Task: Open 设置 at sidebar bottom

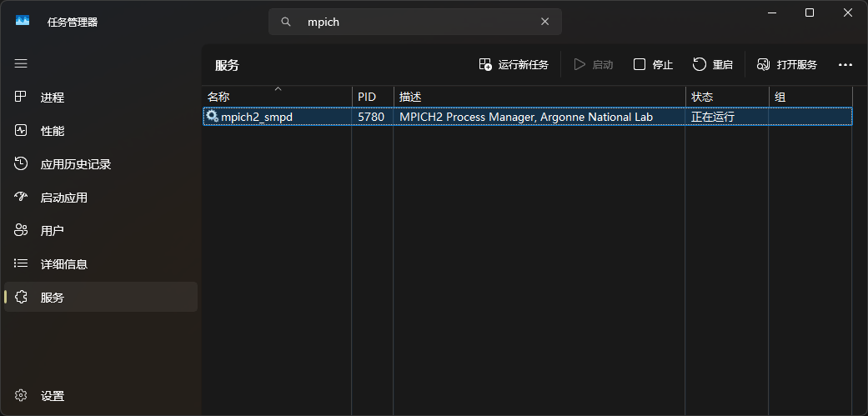Action: [101, 395]
